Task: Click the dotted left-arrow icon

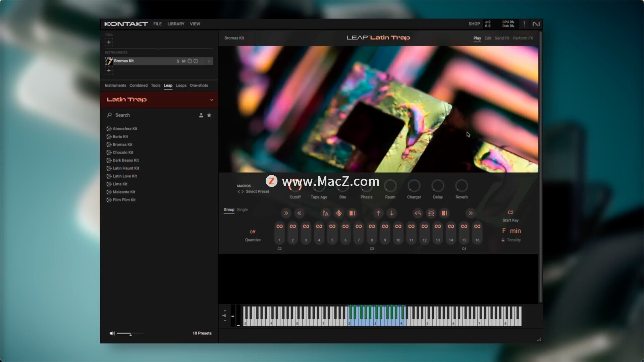Action: (418, 213)
